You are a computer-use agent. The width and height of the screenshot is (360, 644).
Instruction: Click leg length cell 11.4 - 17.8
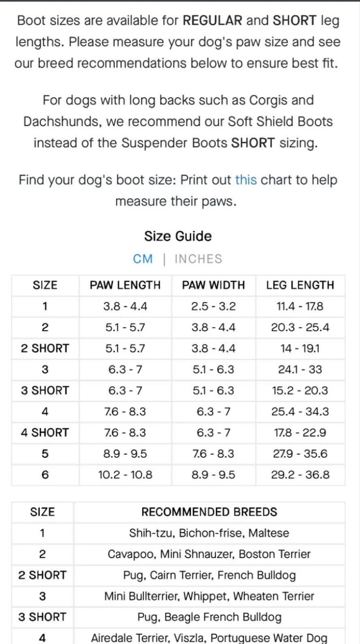click(x=300, y=306)
